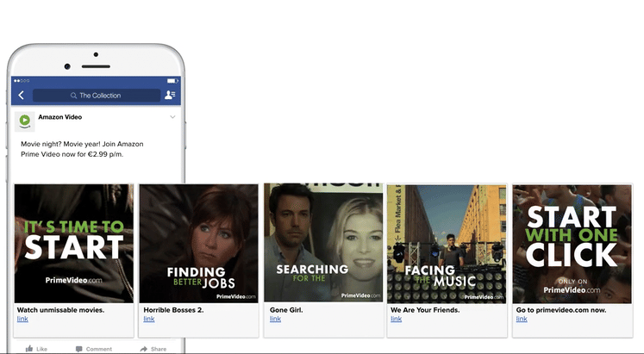Image resolution: width=644 pixels, height=354 pixels.
Task: Open the Amazon Video page name
Action: (x=60, y=117)
